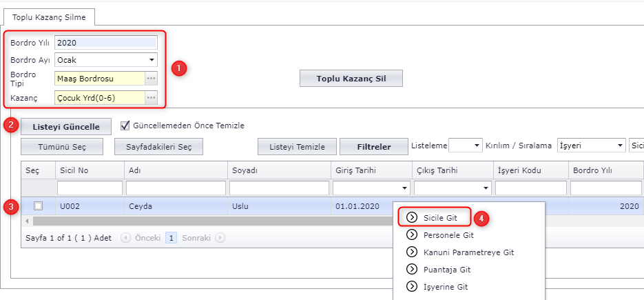Click arrow icon beside İşyerine Git
Viewport: 644px width, 300px height.
pyautogui.click(x=413, y=286)
